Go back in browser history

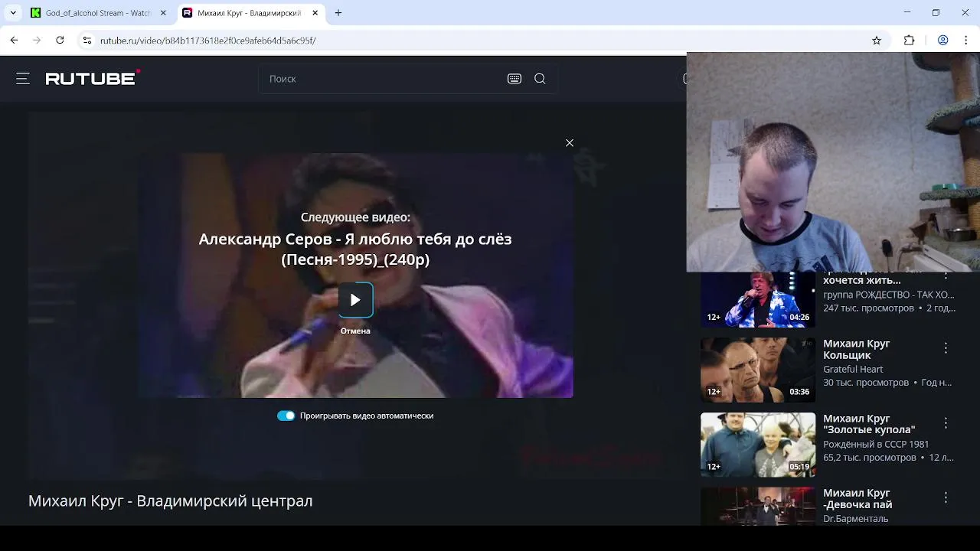point(14,41)
